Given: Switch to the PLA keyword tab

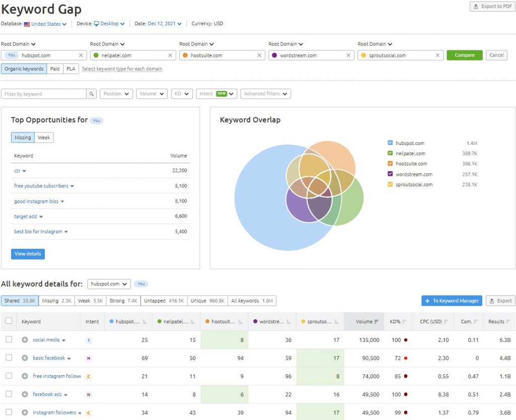Looking at the screenshot, I should click(x=71, y=68).
